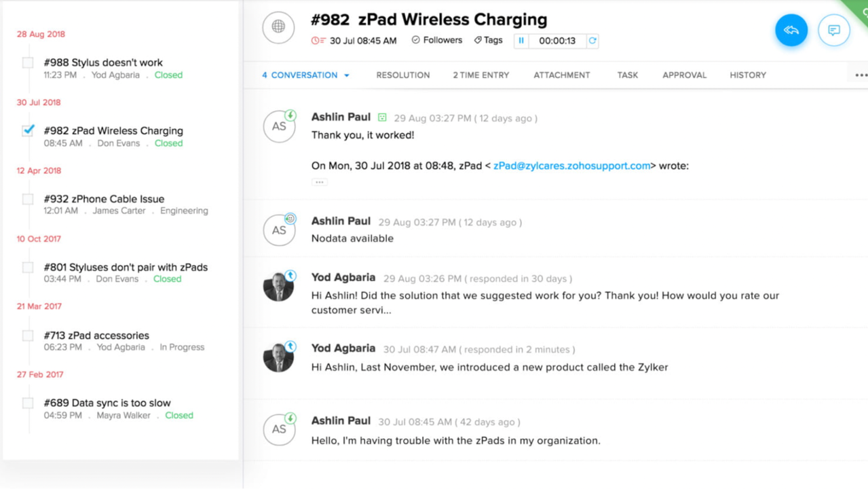Check the #988 Stylus doesn't work checkbox
Image resolution: width=868 pixels, height=489 pixels.
pyautogui.click(x=28, y=62)
